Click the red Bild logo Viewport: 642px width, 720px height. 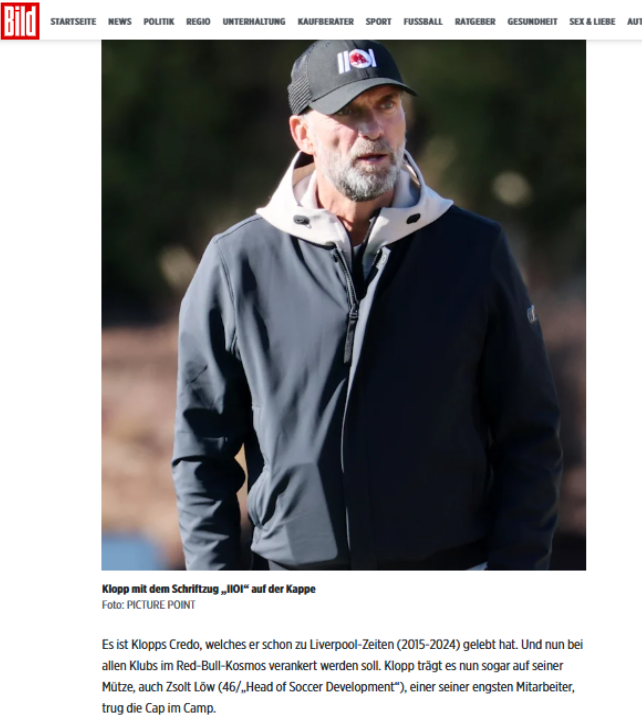pos(20,21)
